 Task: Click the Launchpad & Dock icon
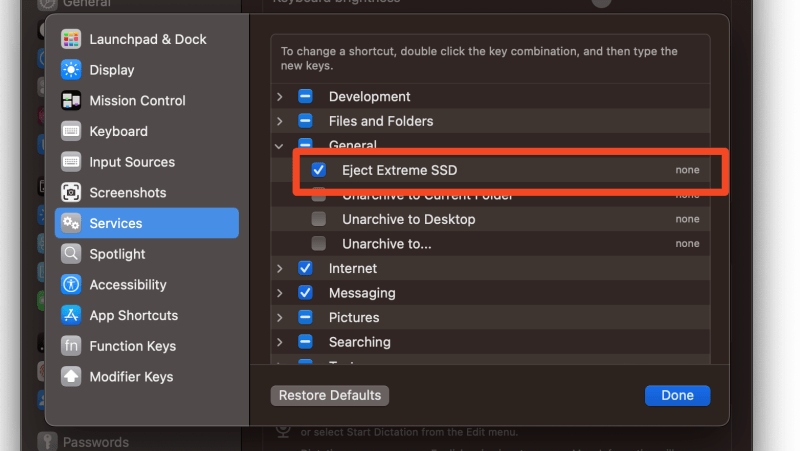[71, 39]
